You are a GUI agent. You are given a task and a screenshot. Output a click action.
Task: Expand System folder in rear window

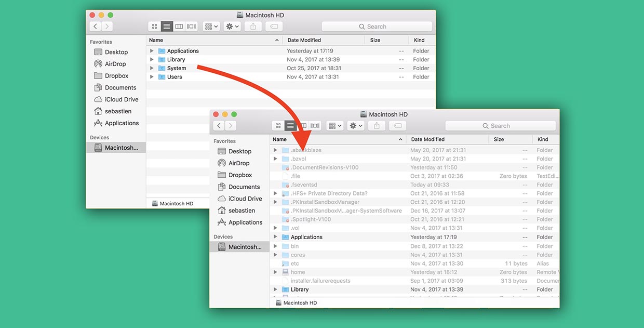(x=152, y=68)
